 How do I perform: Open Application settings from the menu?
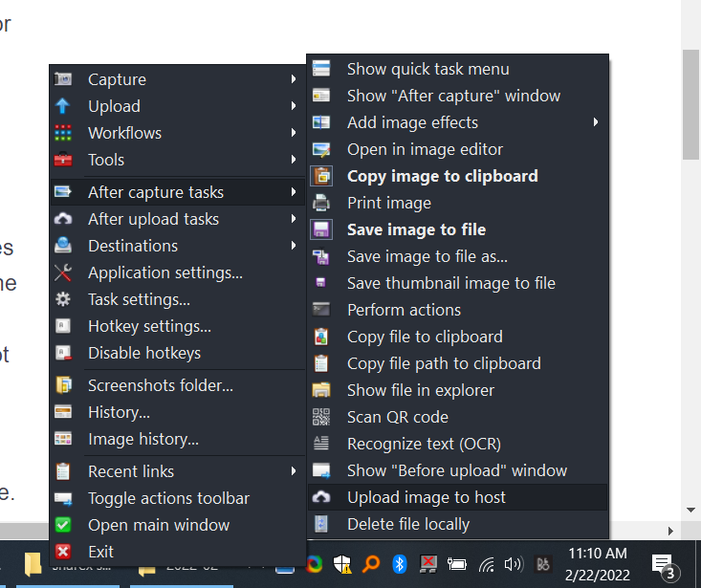(x=164, y=272)
